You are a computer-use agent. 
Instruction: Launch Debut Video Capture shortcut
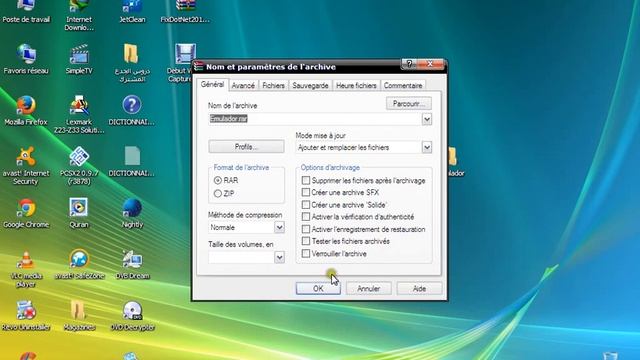pyautogui.click(x=180, y=63)
